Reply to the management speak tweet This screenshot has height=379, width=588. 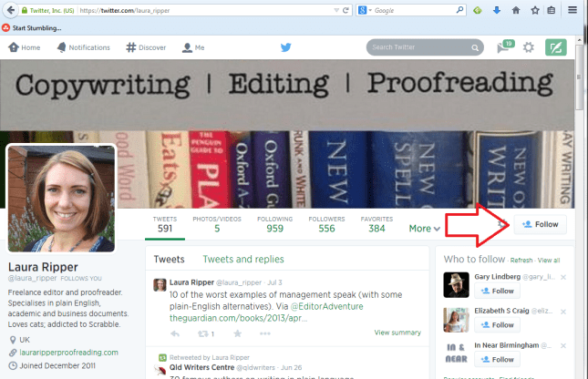coord(175,333)
